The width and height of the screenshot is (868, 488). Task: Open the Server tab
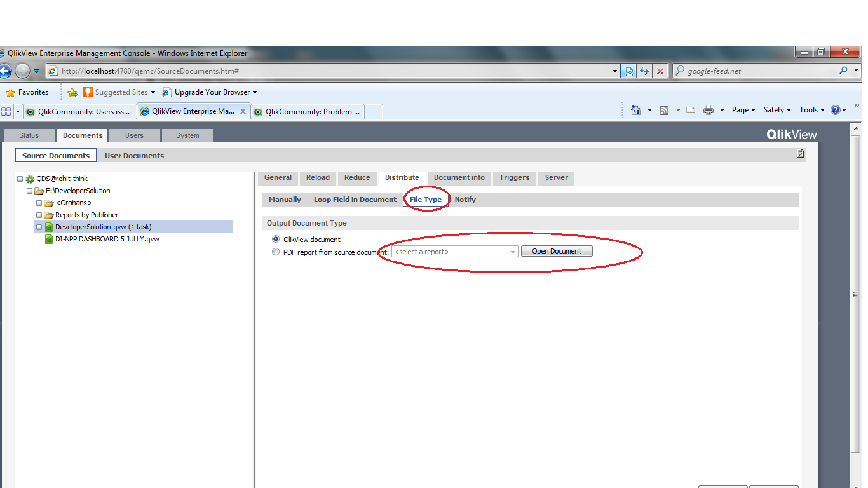[557, 178]
